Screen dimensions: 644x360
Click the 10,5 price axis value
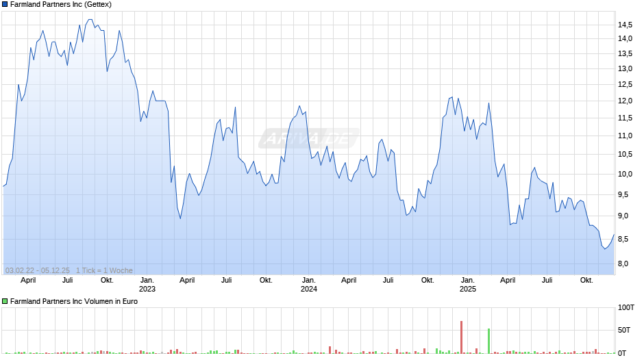click(x=625, y=155)
